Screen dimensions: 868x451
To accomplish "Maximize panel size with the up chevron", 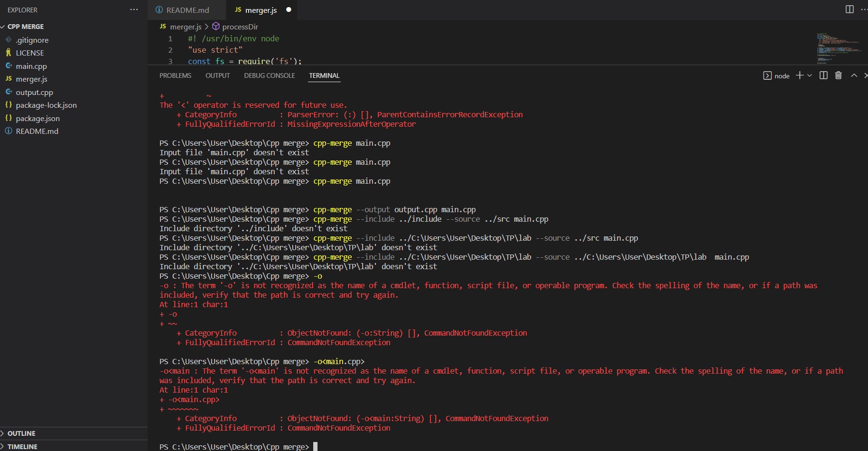I will (854, 75).
